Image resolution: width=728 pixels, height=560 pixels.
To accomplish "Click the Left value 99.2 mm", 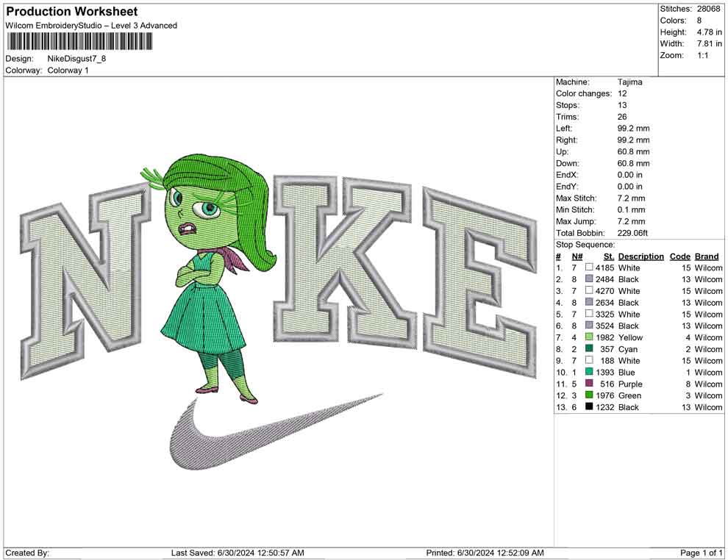I will coord(633,129).
